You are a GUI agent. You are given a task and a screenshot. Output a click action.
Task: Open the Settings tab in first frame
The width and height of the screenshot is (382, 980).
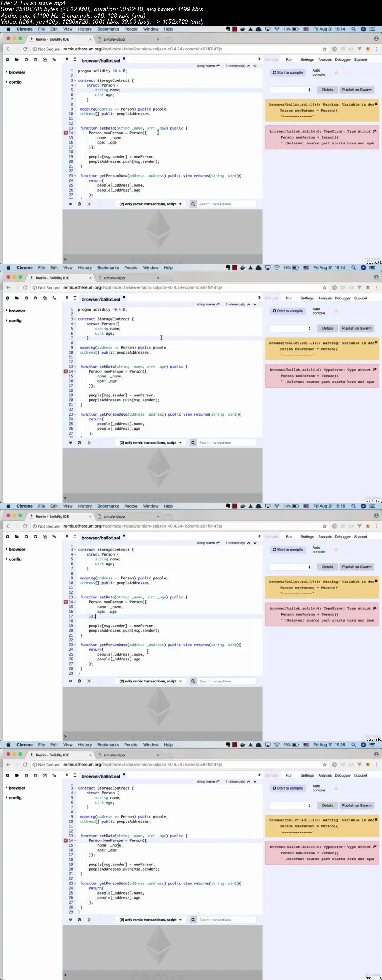click(307, 60)
